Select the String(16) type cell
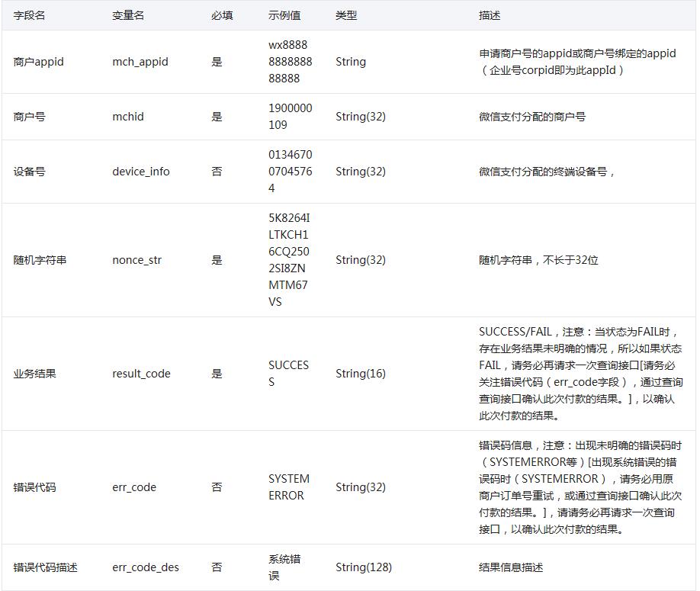 point(361,374)
